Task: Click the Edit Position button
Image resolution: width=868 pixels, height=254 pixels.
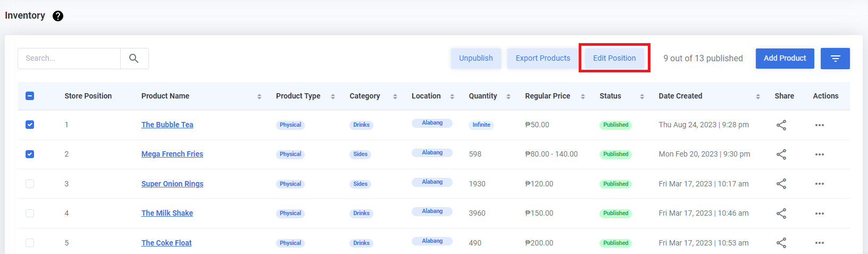Action: click(614, 58)
